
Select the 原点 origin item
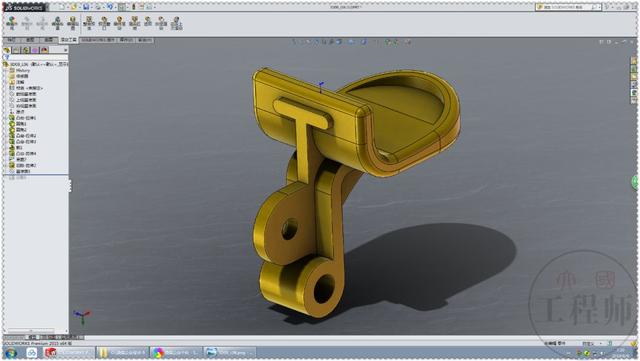point(20,111)
